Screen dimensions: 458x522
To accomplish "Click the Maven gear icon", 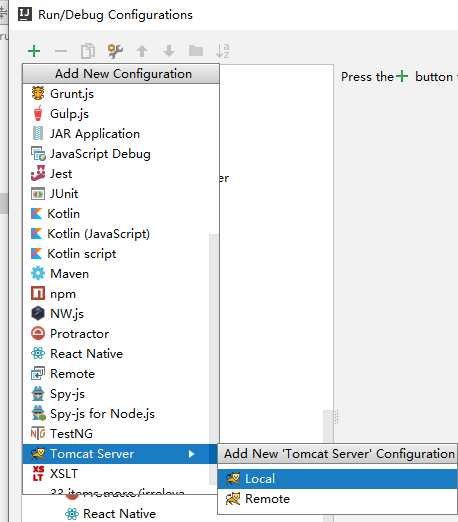I will (38, 273).
